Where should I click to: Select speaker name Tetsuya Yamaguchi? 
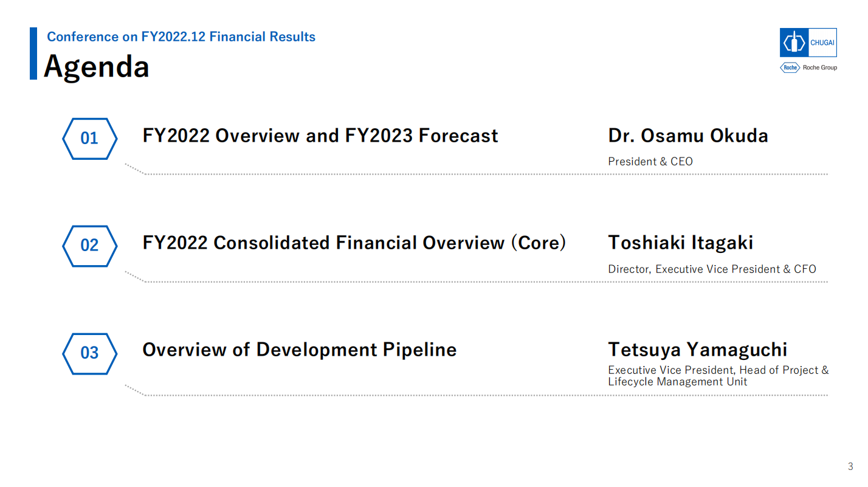tap(698, 350)
